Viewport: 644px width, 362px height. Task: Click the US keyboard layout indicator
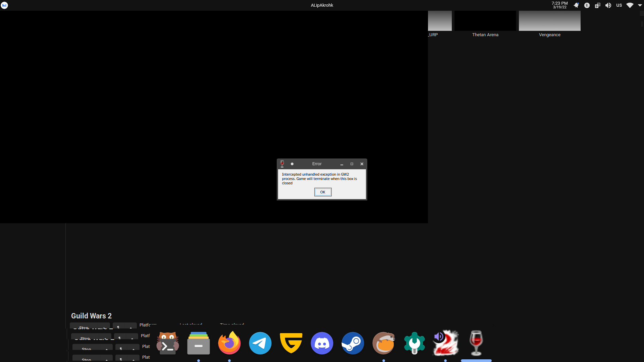(619, 5)
